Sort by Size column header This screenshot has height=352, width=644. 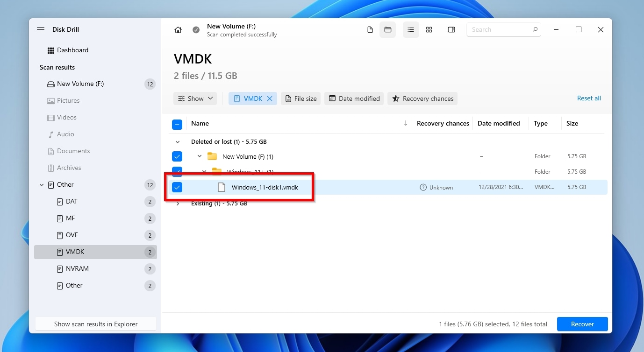tap(572, 123)
